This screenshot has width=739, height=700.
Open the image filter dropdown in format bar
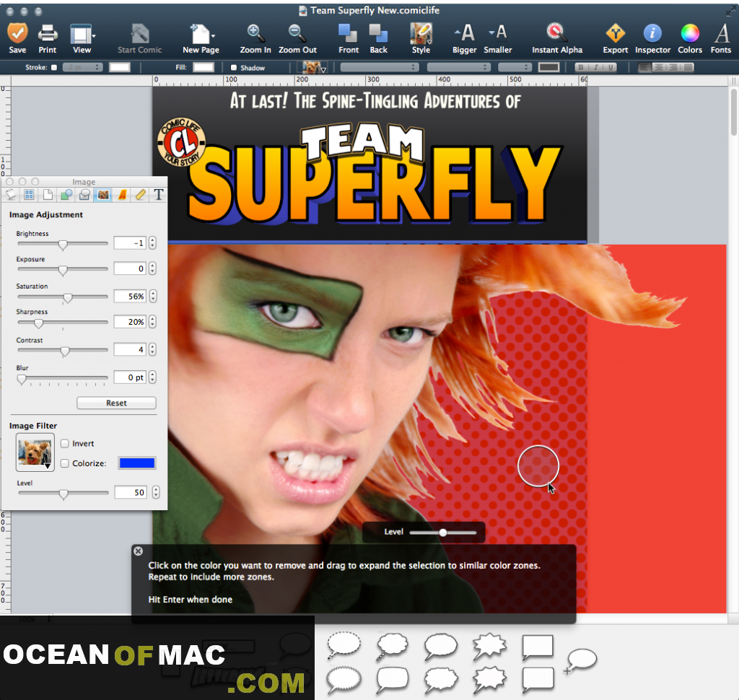315,67
